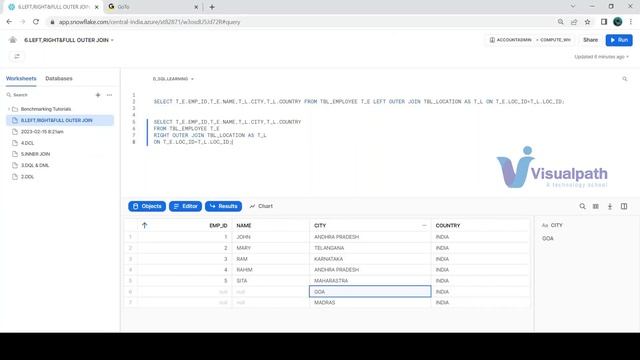
Task: Toggle the Objects panel button
Action: coord(147,206)
